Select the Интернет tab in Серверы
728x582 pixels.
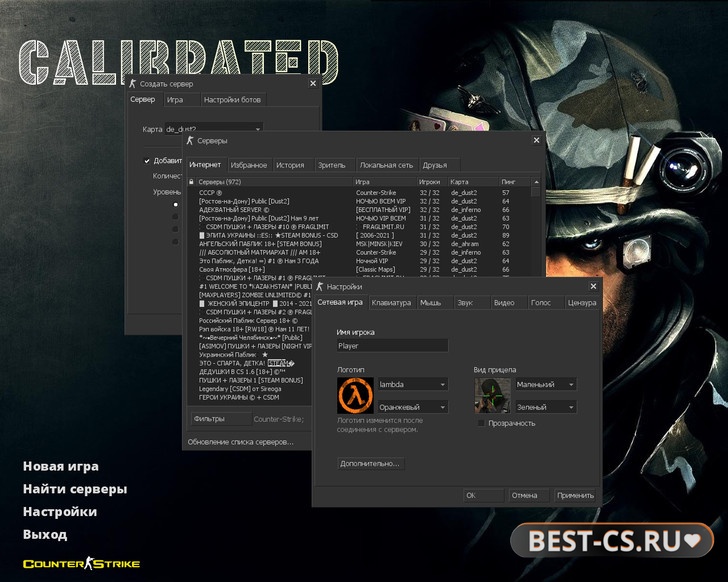pos(205,165)
